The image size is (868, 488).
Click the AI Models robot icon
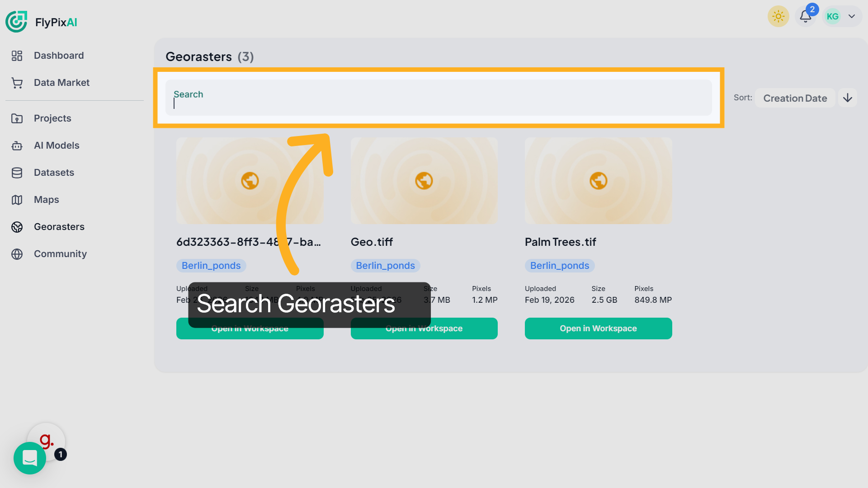pyautogui.click(x=17, y=145)
